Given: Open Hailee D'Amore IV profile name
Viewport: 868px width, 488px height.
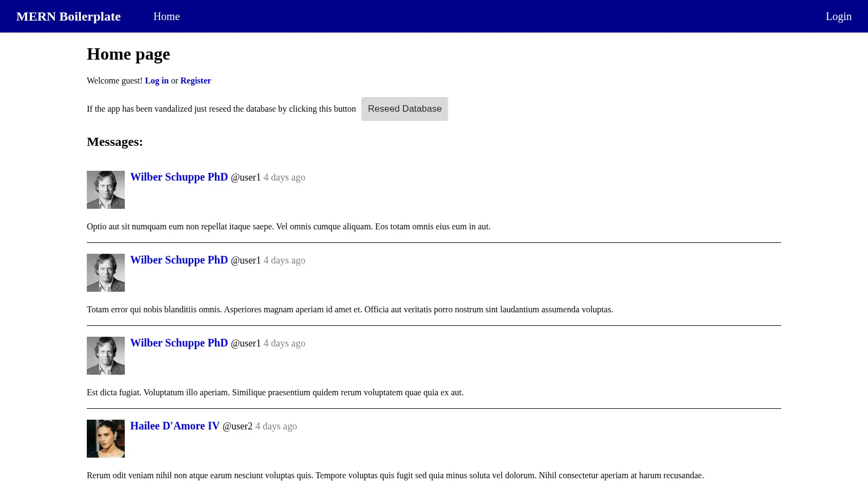Looking at the screenshot, I should pos(175,426).
